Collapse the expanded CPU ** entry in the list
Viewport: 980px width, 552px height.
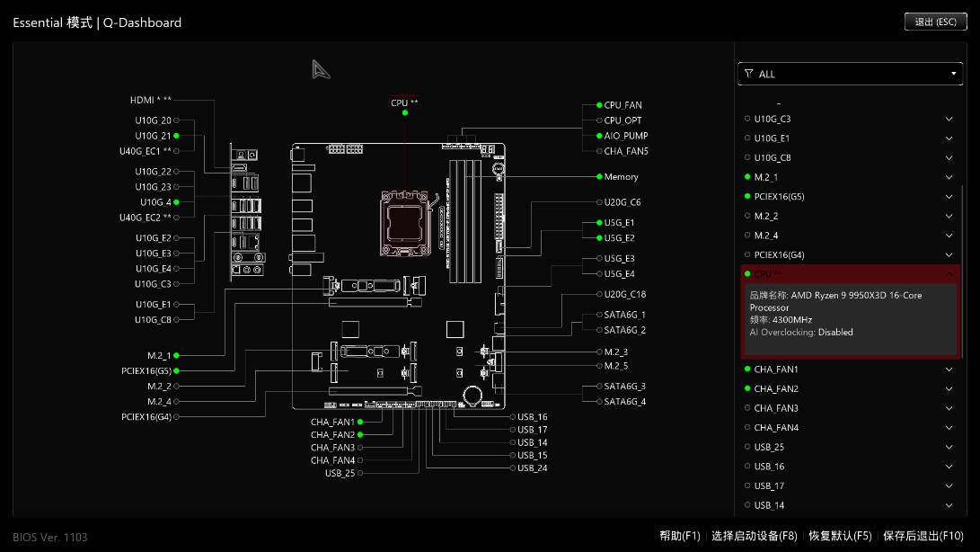tap(949, 274)
